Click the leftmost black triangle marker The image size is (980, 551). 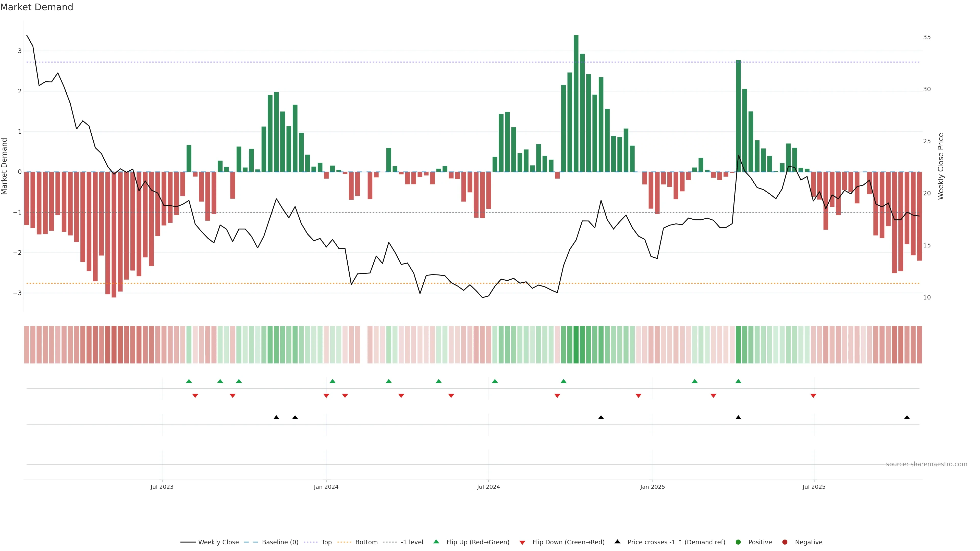[x=277, y=418]
